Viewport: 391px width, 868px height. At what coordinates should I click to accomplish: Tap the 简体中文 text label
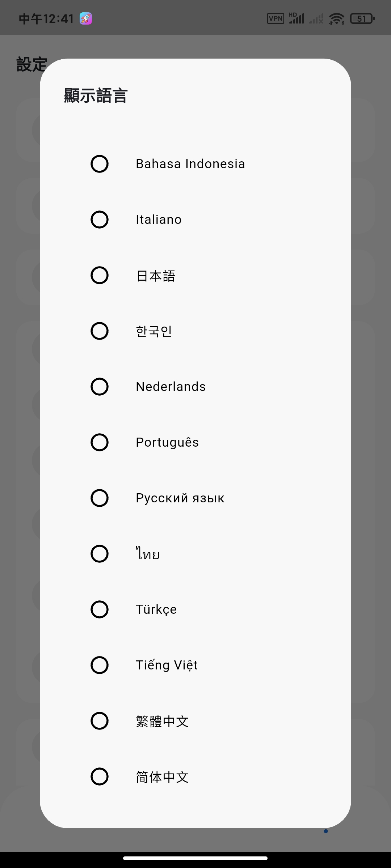pos(162,777)
